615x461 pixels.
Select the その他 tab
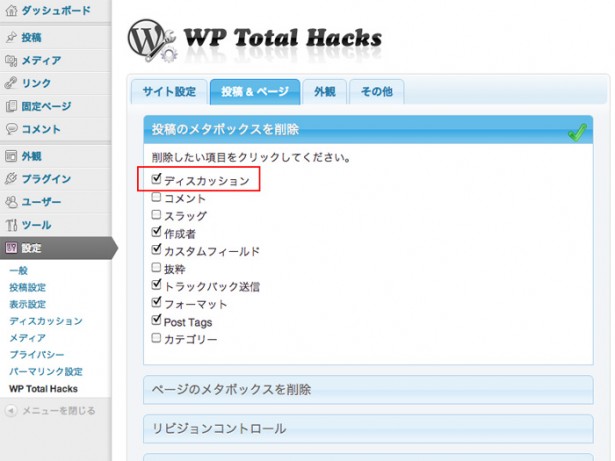(x=376, y=91)
